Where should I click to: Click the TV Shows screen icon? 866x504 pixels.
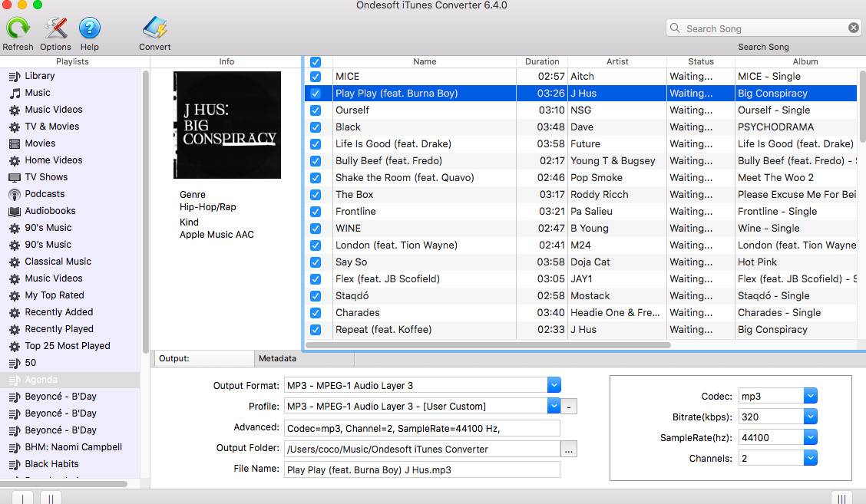click(x=15, y=177)
